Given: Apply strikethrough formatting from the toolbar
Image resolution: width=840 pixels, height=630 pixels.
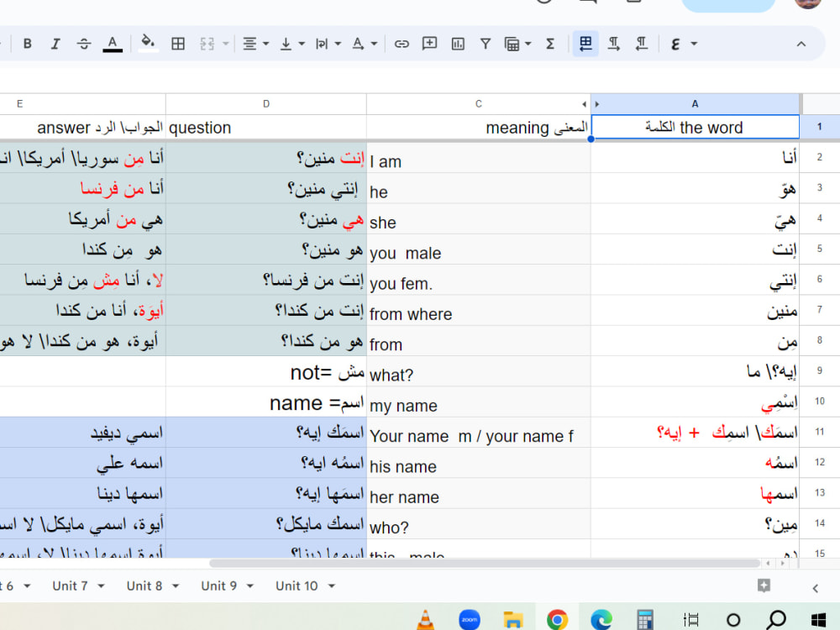Looking at the screenshot, I should click(x=84, y=43).
